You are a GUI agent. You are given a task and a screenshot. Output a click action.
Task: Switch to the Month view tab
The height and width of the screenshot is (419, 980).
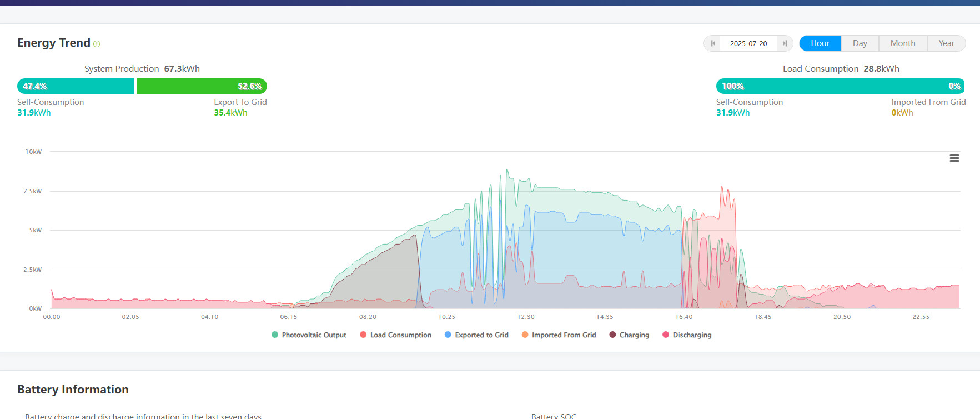click(902, 43)
